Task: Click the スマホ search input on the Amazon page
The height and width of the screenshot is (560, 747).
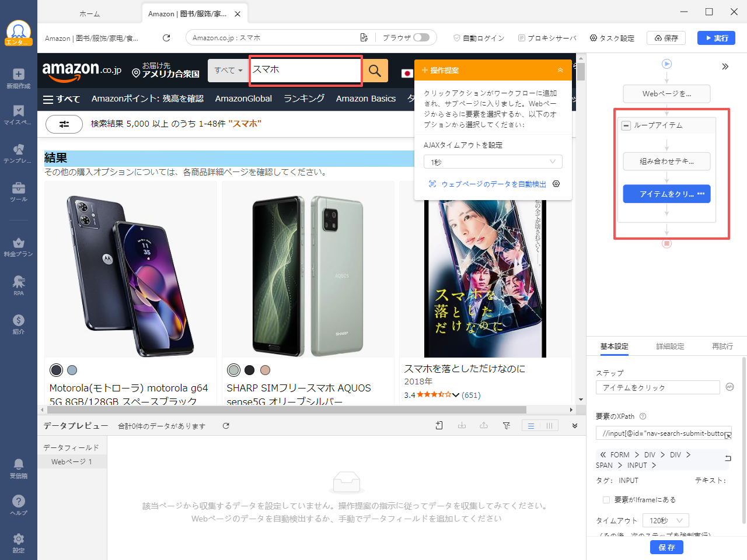Action: click(305, 70)
